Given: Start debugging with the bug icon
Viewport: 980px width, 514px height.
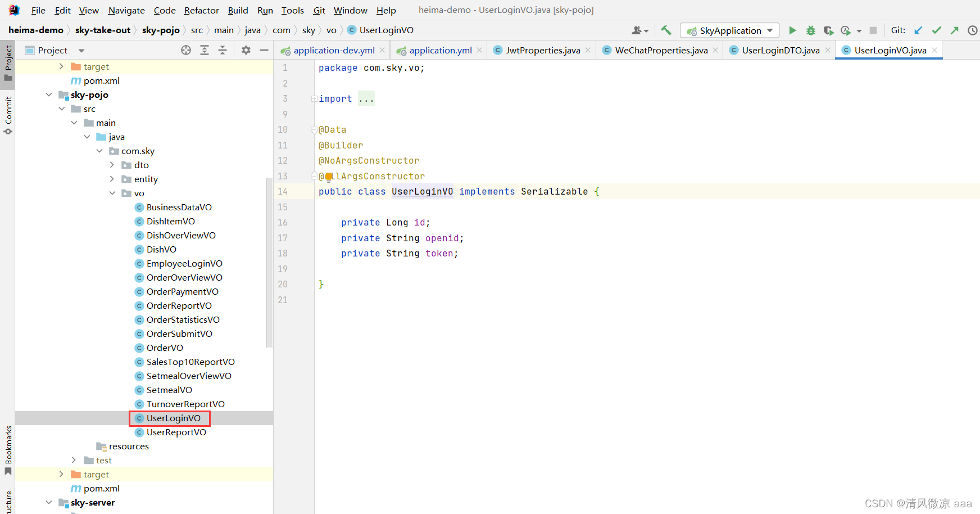Looking at the screenshot, I should click(x=810, y=30).
